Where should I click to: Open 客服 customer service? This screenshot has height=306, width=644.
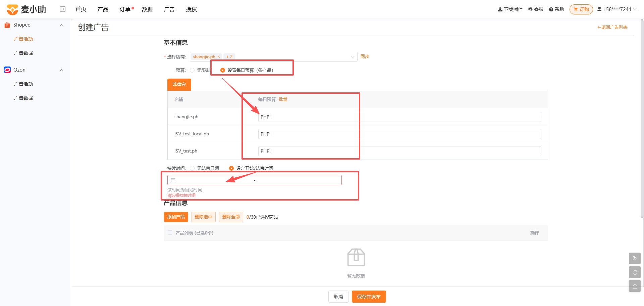(536, 9)
